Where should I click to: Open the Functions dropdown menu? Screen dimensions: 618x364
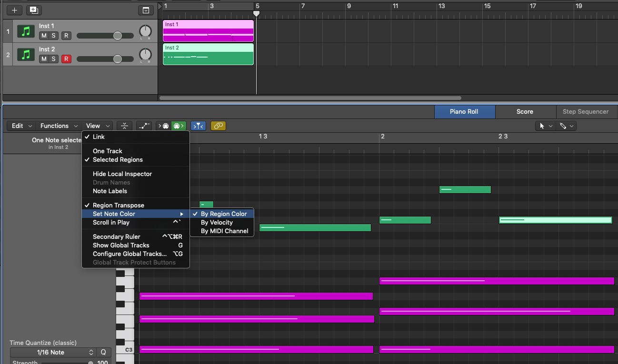[x=59, y=126]
